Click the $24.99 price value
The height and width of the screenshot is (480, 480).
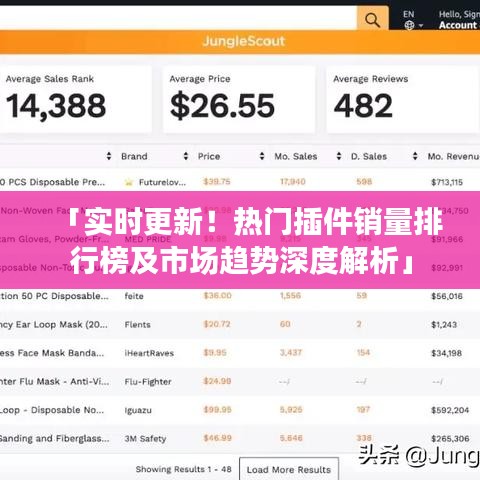coord(217,381)
